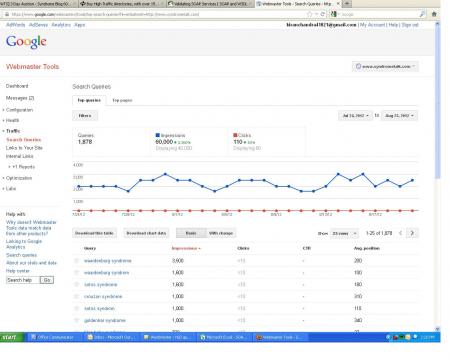Toggle the Basic view button
Viewport: 450px width, 360px height.
coord(191,233)
